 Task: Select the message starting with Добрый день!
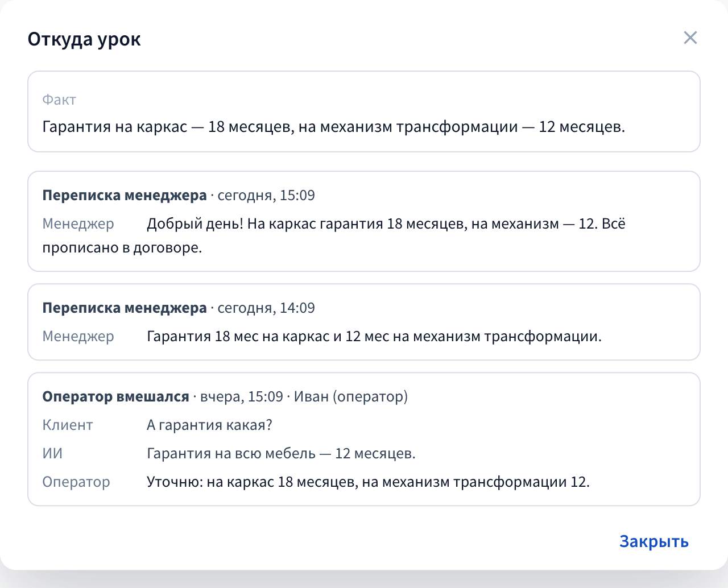click(x=334, y=236)
